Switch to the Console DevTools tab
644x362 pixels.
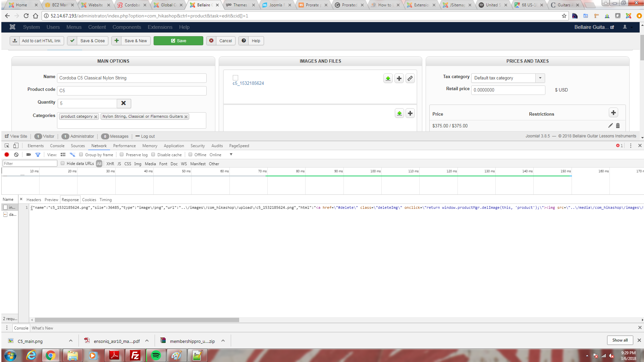pyautogui.click(x=57, y=146)
